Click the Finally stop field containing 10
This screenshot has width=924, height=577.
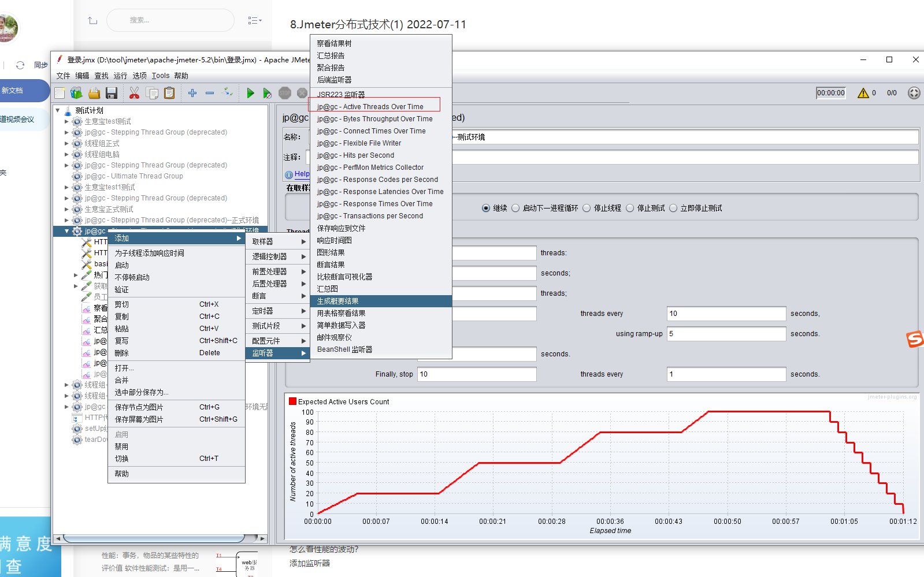pyautogui.click(x=477, y=374)
